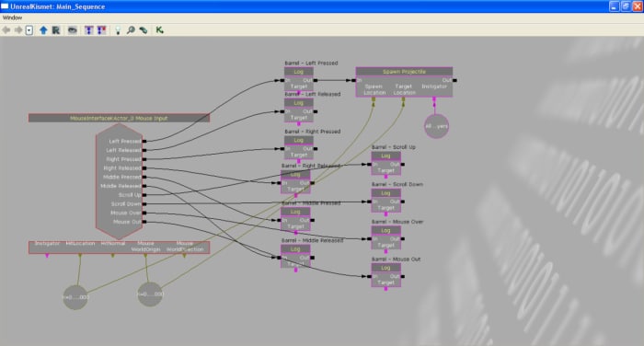
Task: Click the Instigator connector on Spawn Projectile
Action: tap(434, 99)
